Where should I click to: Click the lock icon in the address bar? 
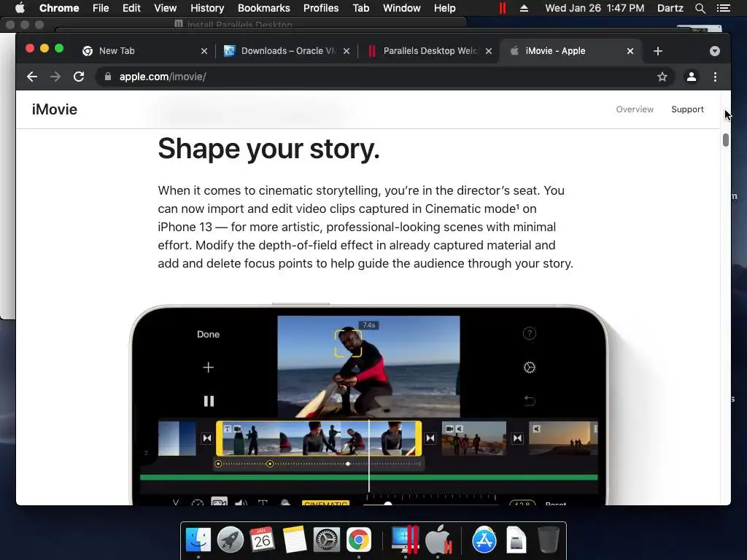pos(108,77)
